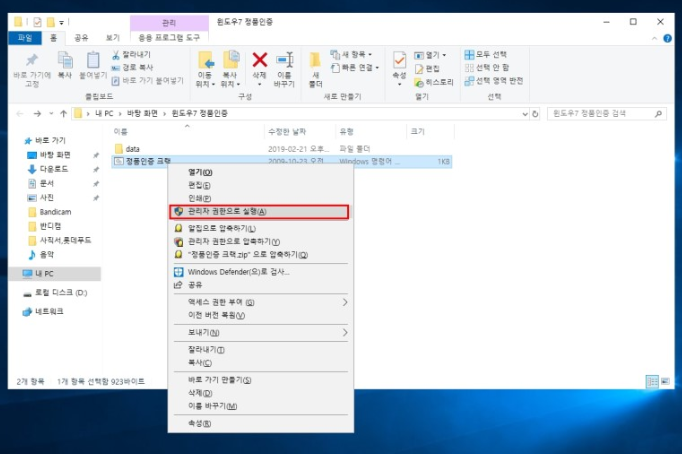Switch to details view icon in status bar

[x=652, y=382]
